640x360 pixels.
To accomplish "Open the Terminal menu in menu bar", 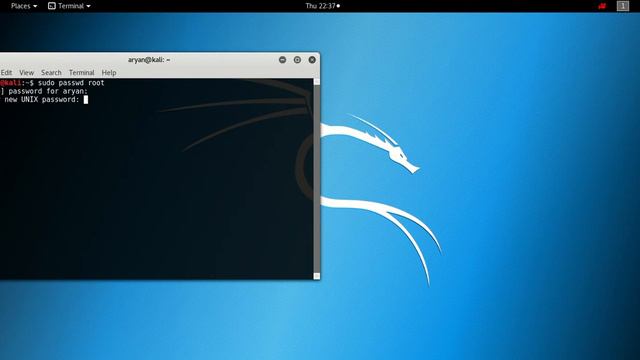I will [x=81, y=73].
